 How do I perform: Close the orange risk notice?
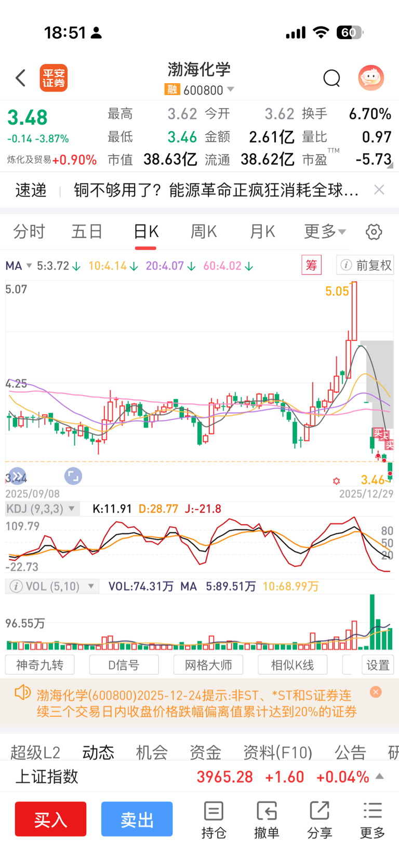pos(376,692)
